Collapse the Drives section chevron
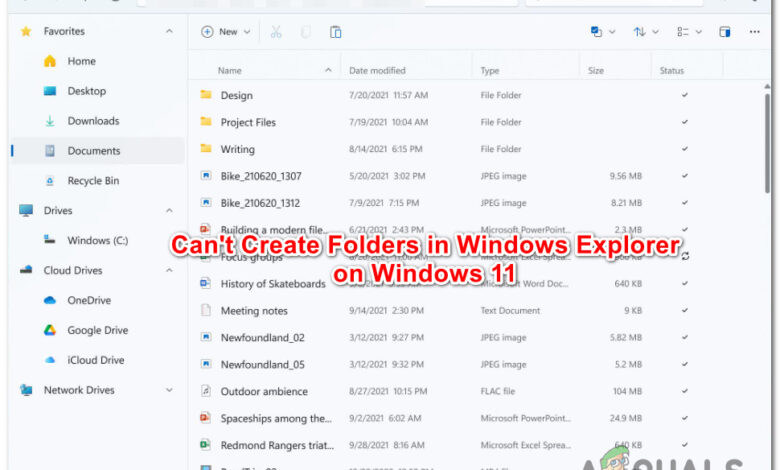The image size is (780, 470). click(x=169, y=210)
